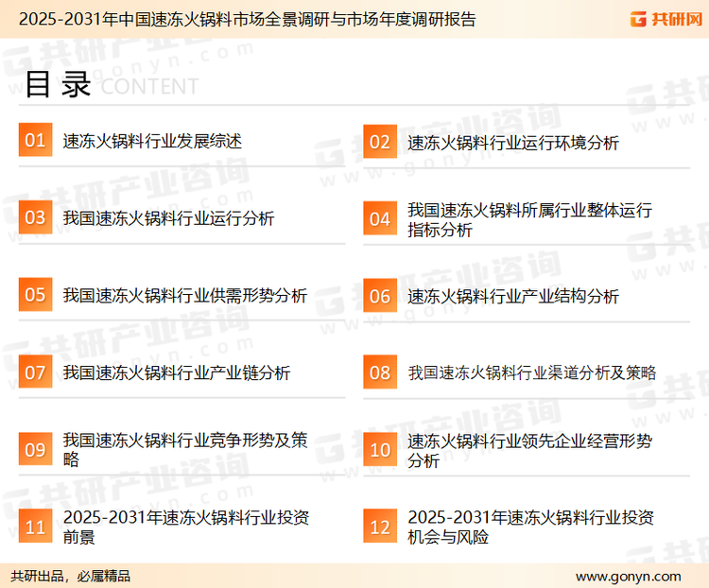Click the orange 01 number badge
The height and width of the screenshot is (588, 709).
click(35, 140)
